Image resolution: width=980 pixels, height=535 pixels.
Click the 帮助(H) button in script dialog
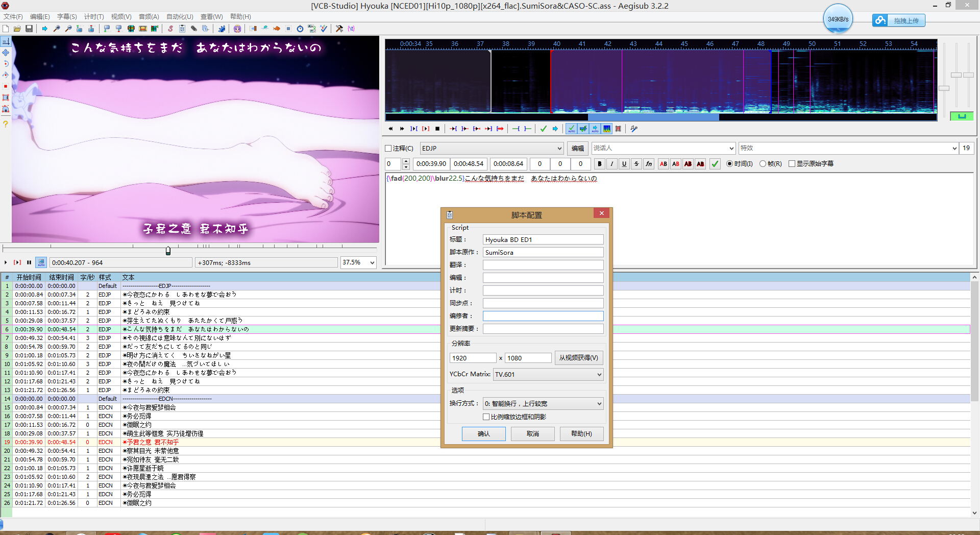(581, 434)
